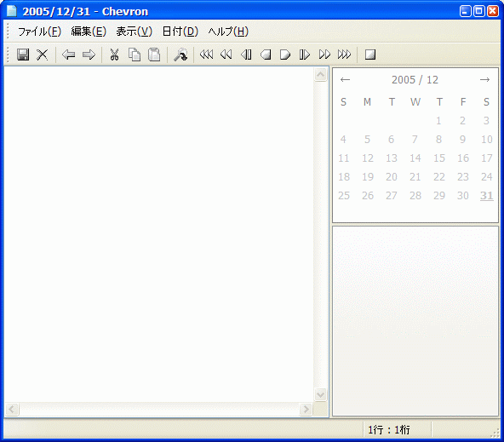Click the triple left chevron icon

pos(206,55)
